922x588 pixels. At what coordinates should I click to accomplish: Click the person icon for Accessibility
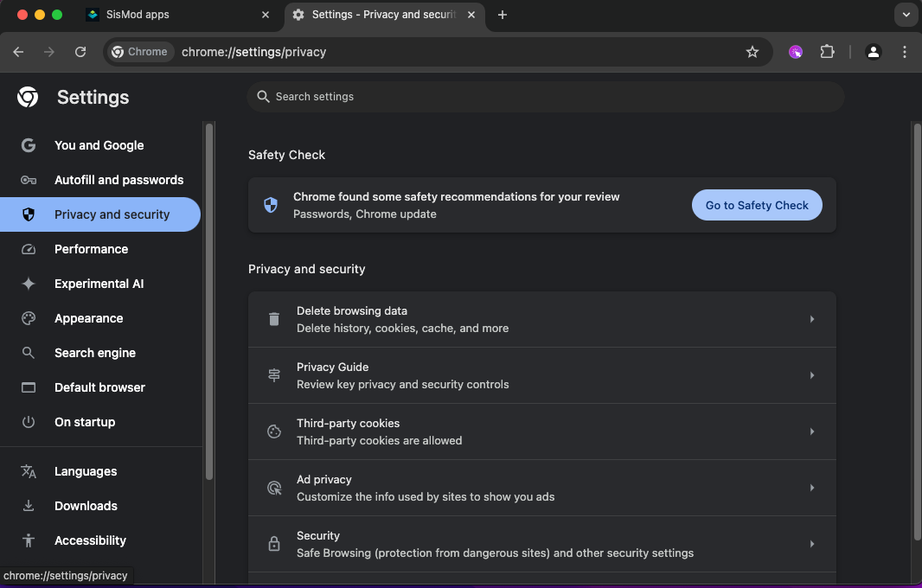pos(29,540)
